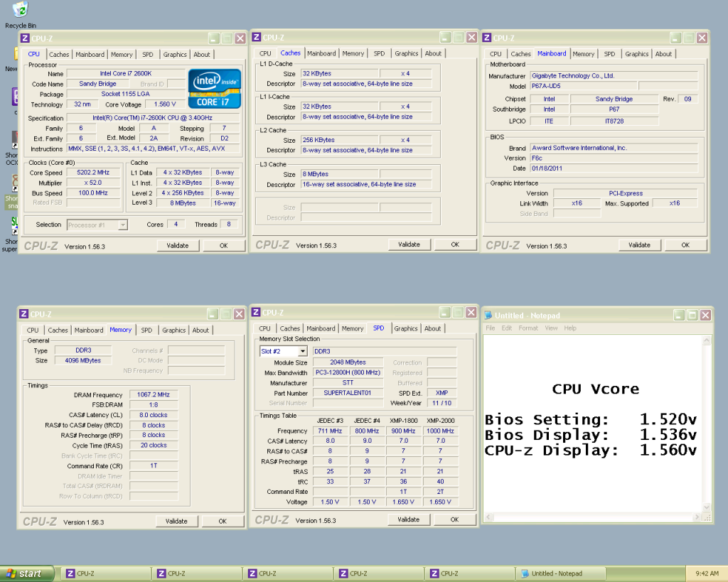Click Validate in the CPU tab window

(177, 245)
